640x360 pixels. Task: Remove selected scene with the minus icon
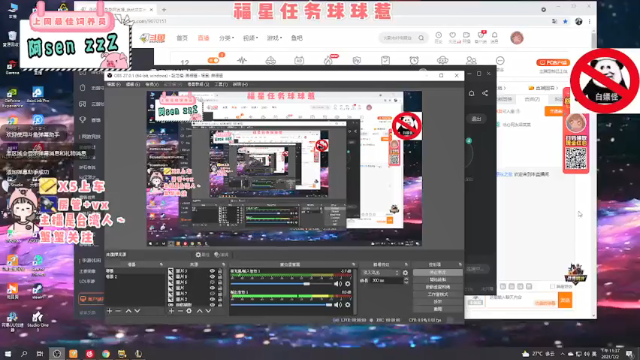118,311
